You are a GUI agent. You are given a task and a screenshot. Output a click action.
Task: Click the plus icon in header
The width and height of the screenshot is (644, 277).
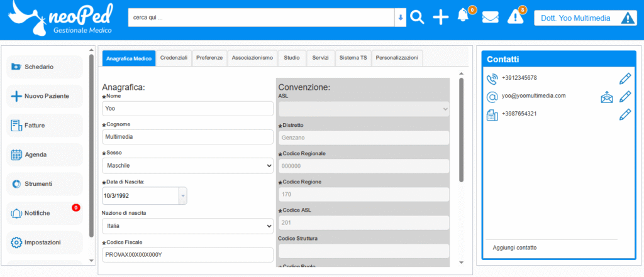pyautogui.click(x=441, y=18)
